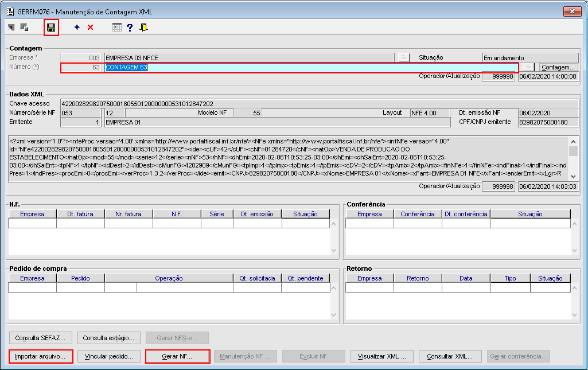This screenshot has width=588, height=370.
Task: Click Vincular pedido button
Action: tap(109, 356)
